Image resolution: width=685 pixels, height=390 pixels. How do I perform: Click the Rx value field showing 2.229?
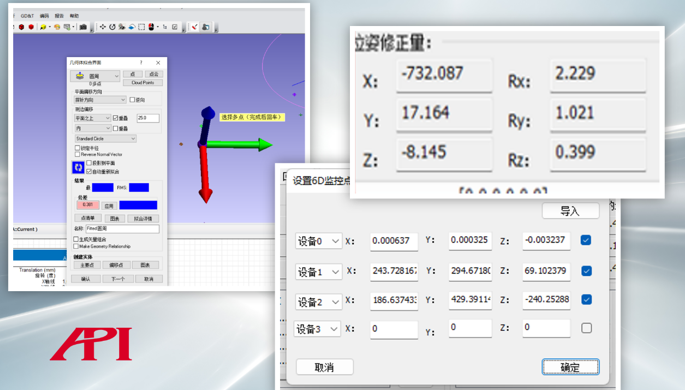point(598,75)
